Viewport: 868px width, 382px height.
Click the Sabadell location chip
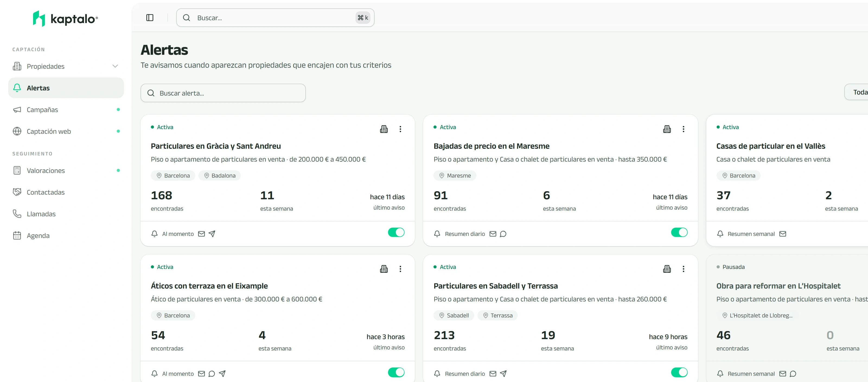point(454,315)
